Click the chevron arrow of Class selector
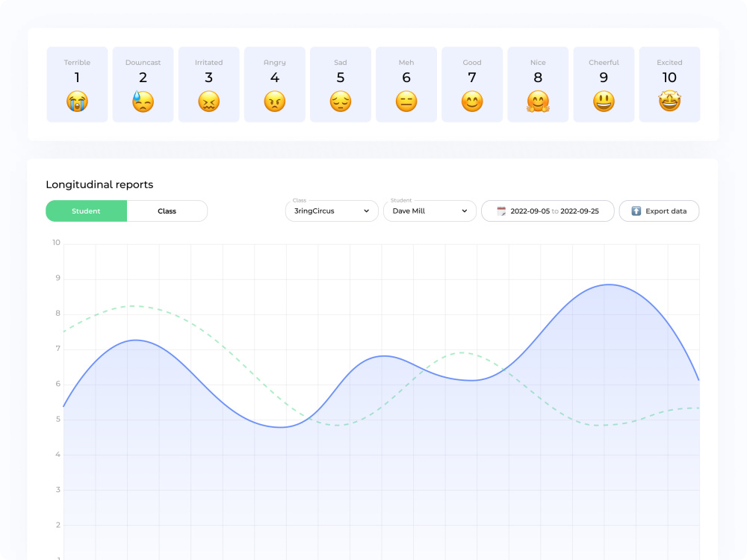 coord(366,211)
